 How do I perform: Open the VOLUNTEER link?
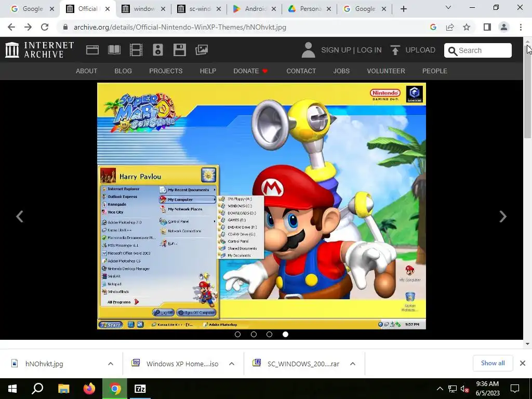(x=386, y=71)
